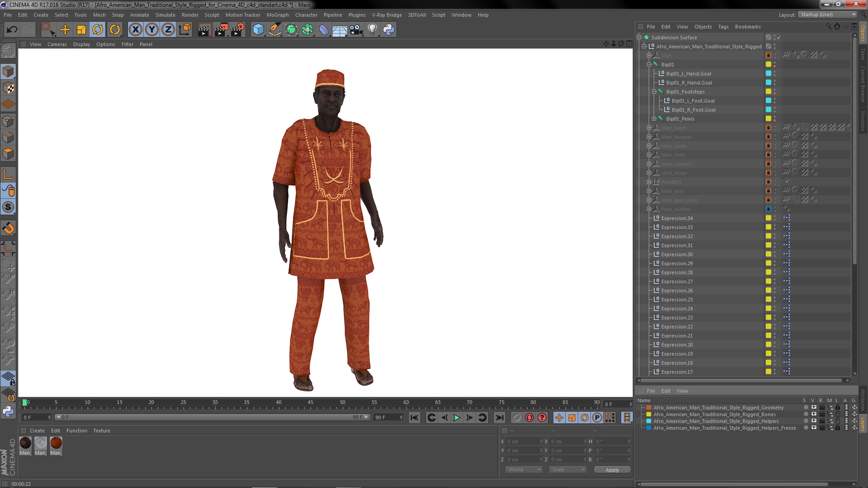Select Expression.28 in object tree
The width and height of the screenshot is (868, 488).
coord(677,272)
